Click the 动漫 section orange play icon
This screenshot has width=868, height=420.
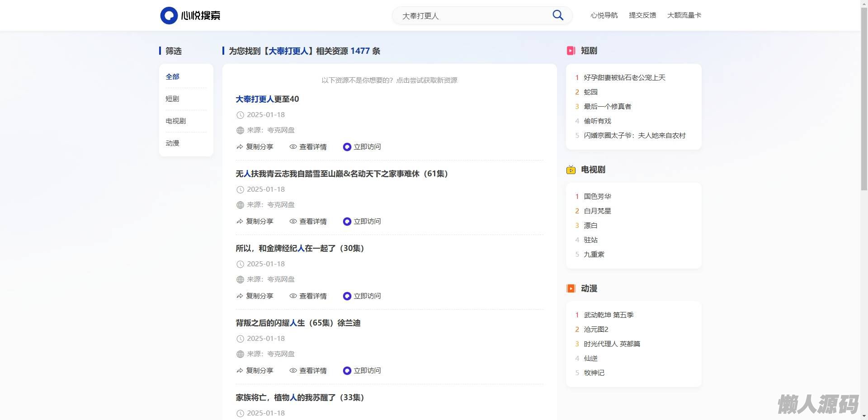point(571,288)
